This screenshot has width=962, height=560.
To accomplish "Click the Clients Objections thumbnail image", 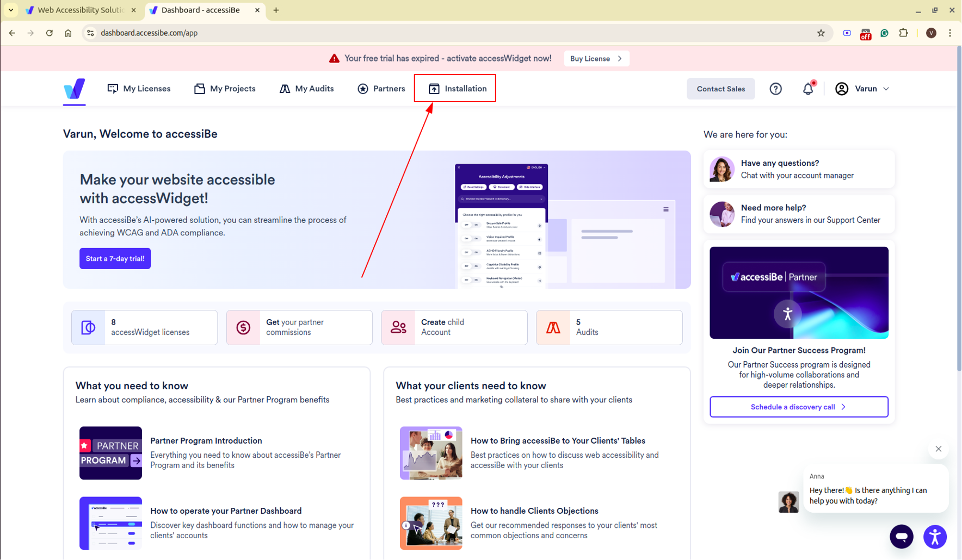I will point(431,523).
